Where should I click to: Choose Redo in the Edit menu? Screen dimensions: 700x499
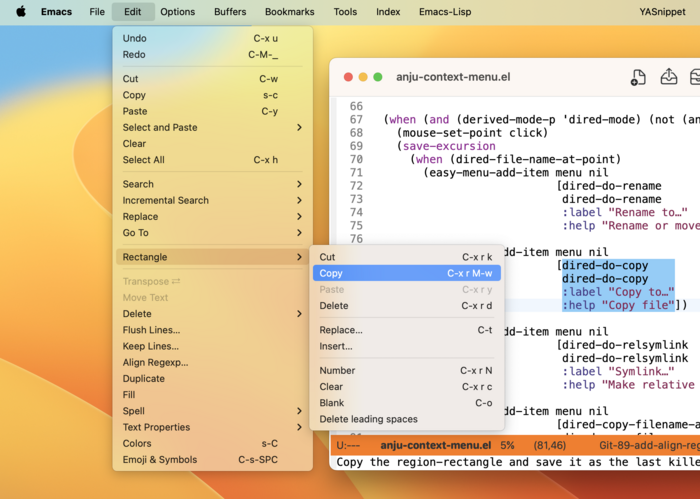coord(212,54)
